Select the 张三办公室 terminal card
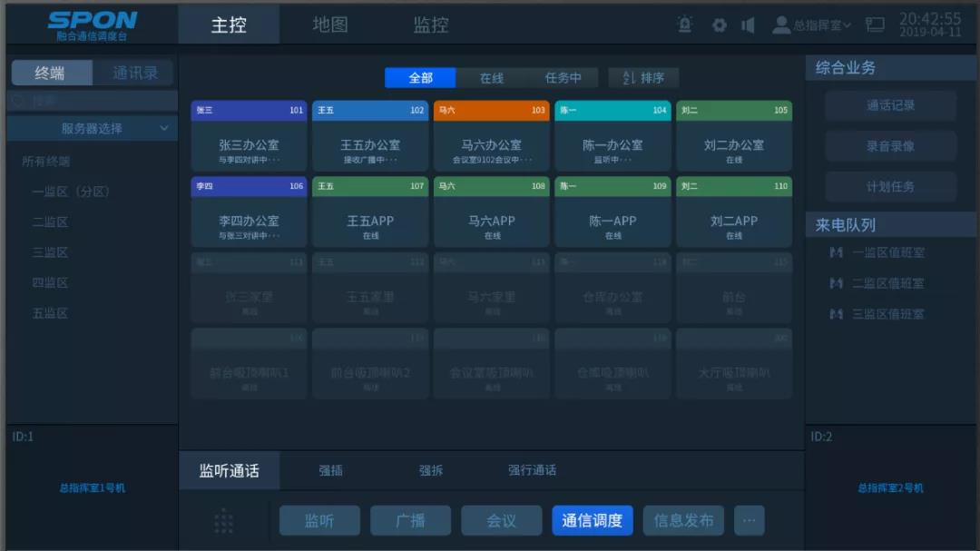 tap(250, 136)
